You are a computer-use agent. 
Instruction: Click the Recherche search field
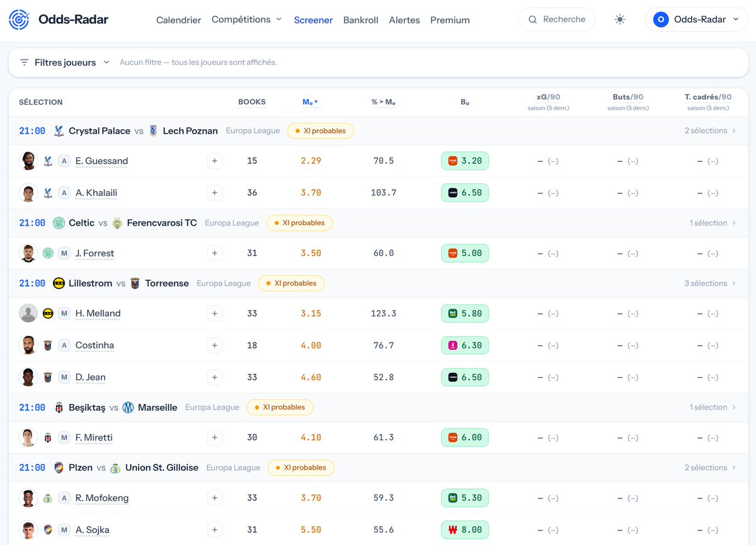point(556,20)
